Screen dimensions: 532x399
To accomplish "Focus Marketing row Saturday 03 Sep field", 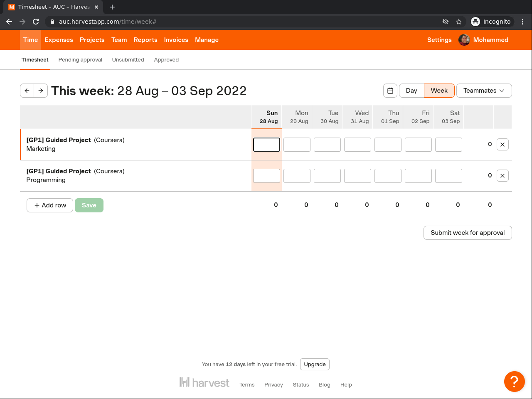I will tap(448, 145).
